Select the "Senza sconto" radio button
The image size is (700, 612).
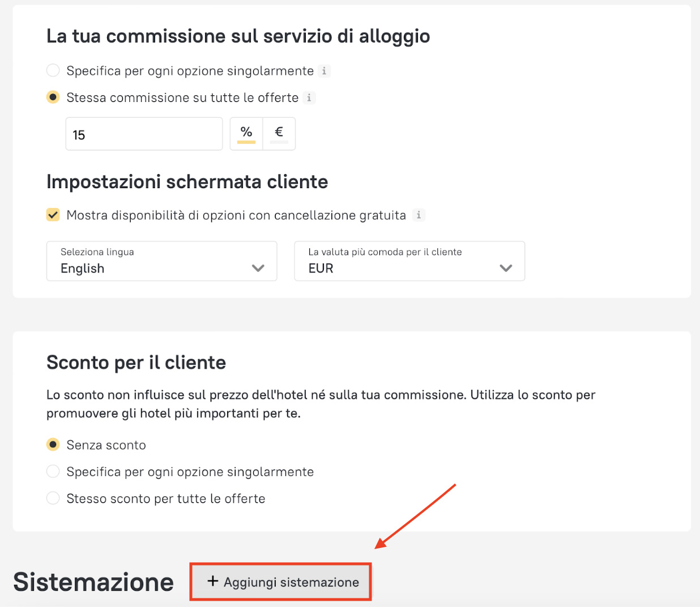(x=53, y=445)
